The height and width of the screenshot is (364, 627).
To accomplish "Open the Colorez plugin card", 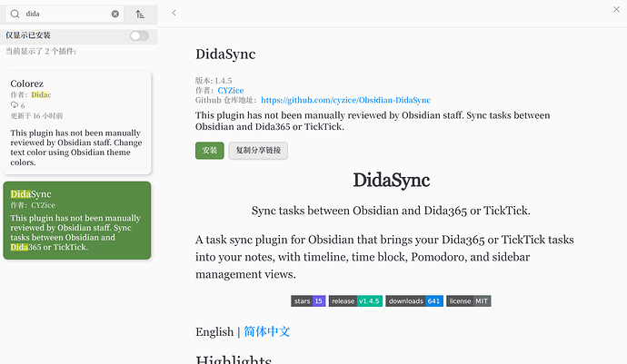I will pos(76,123).
